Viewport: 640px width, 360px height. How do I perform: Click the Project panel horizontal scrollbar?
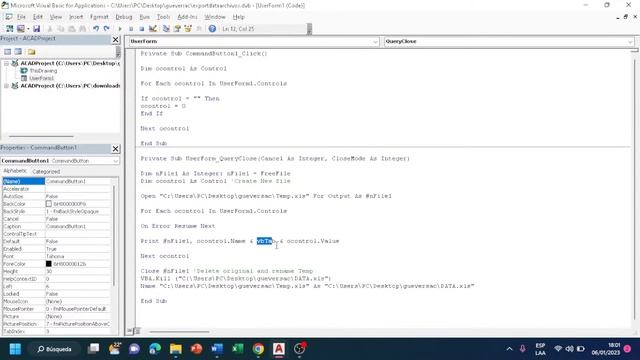pos(41,136)
